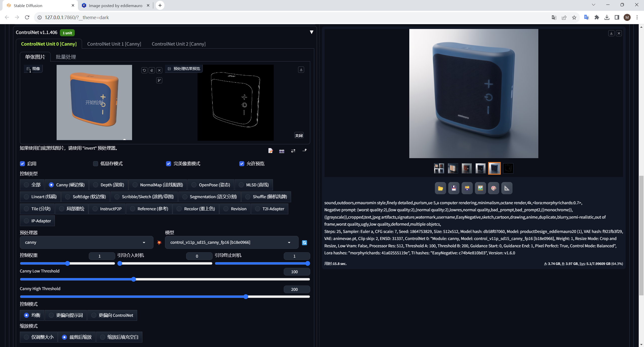Send image to inpaint with palette icon
The width and height of the screenshot is (644, 347).
(x=494, y=188)
